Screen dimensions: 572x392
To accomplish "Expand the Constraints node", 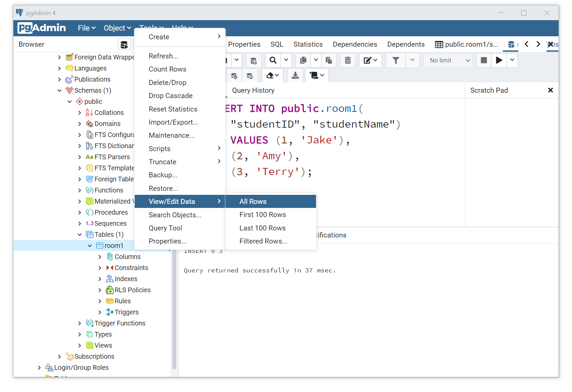I will pos(100,268).
